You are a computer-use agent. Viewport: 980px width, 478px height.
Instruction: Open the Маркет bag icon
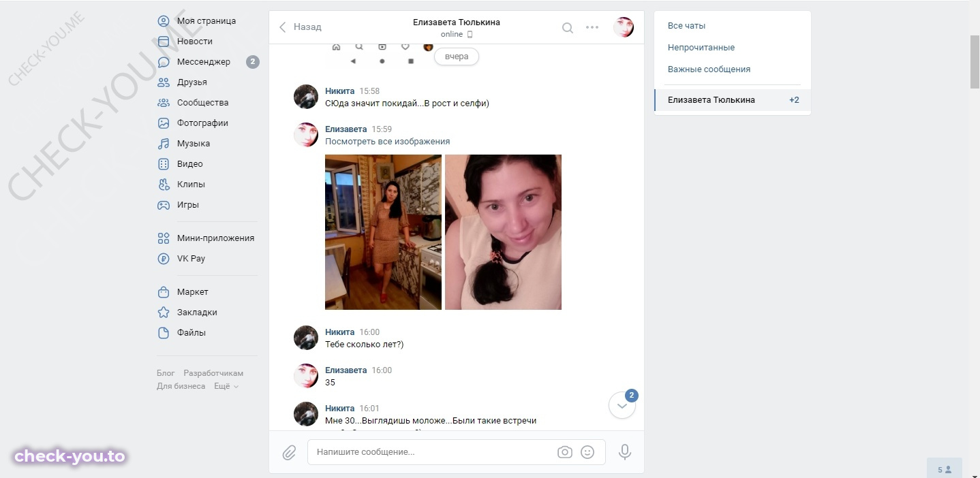[x=164, y=292]
